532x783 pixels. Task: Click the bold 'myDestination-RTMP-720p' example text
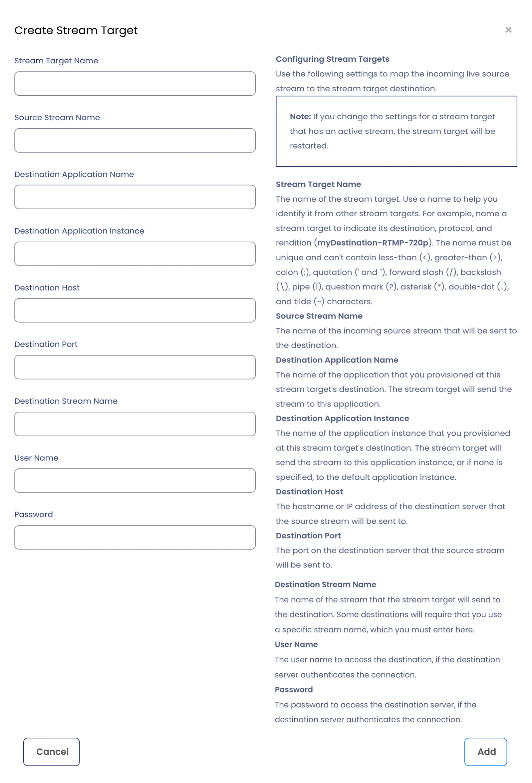[x=373, y=243]
